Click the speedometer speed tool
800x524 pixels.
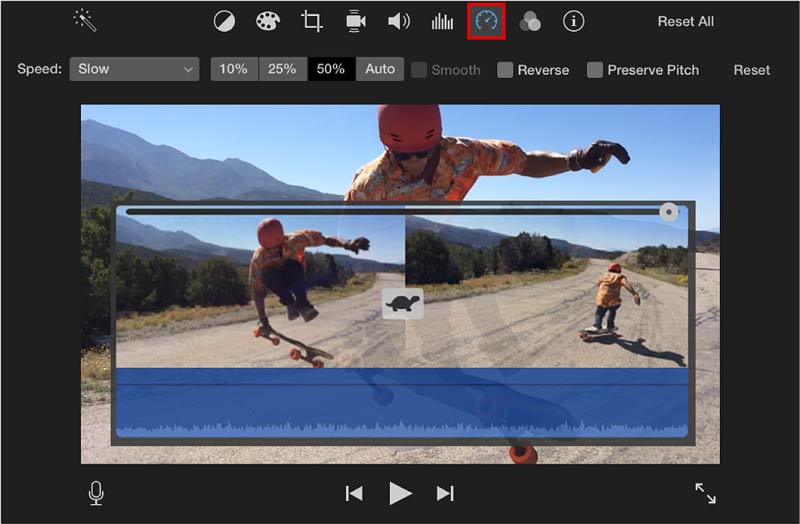(x=486, y=21)
